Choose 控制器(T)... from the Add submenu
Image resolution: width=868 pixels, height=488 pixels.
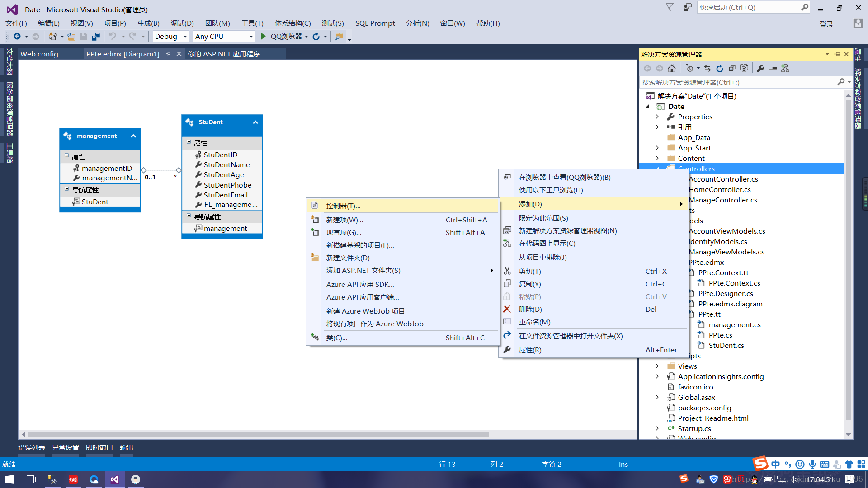tap(343, 206)
